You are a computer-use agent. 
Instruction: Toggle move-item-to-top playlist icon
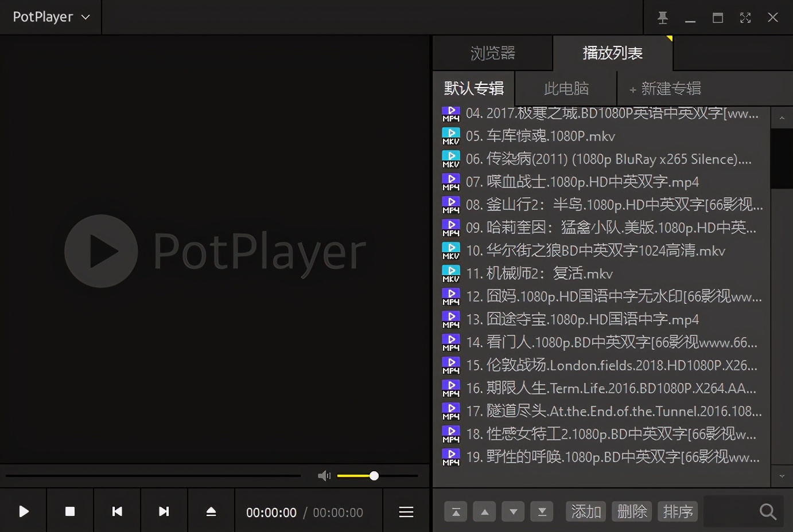click(x=456, y=511)
